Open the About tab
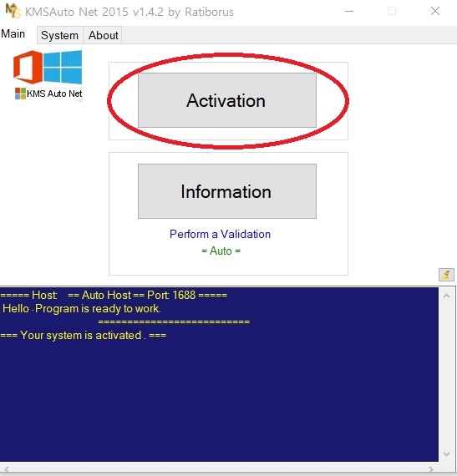Image resolution: width=457 pixels, height=476 pixels. [x=103, y=35]
